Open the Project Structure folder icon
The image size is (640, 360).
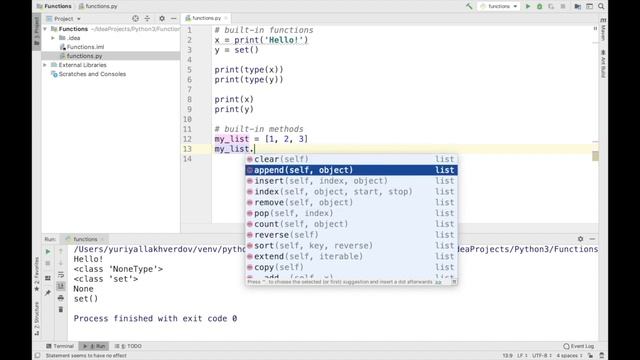click(577, 6)
